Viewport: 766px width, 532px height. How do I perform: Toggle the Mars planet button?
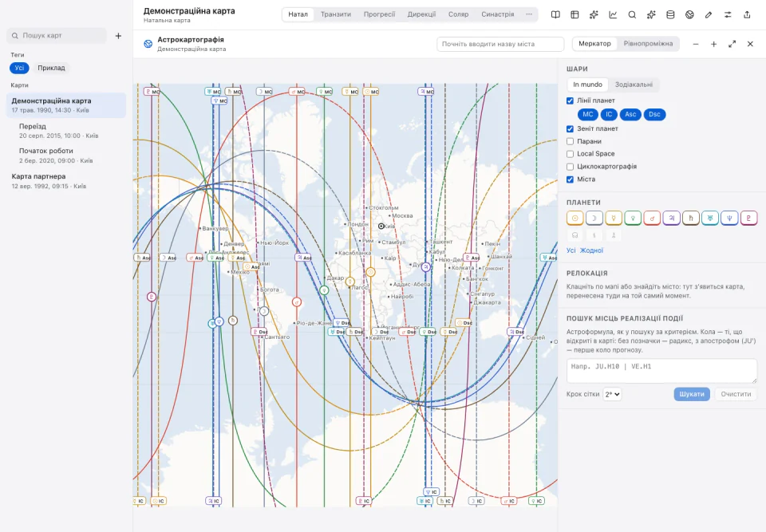[x=652, y=218]
